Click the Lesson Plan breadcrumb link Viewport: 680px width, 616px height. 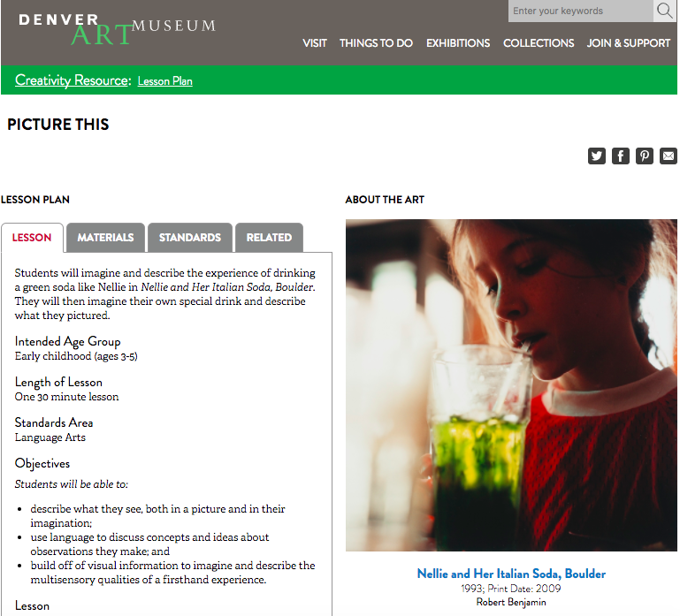tap(164, 81)
